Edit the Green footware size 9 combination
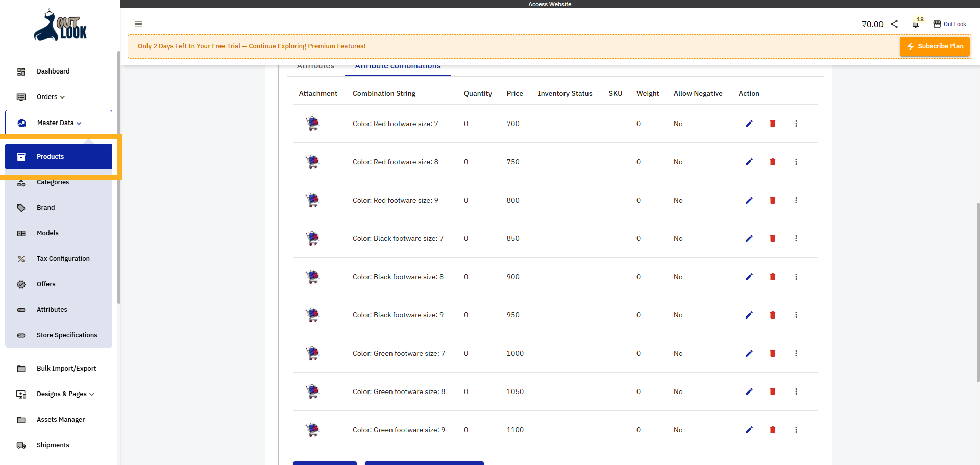The width and height of the screenshot is (980, 465). click(749, 430)
